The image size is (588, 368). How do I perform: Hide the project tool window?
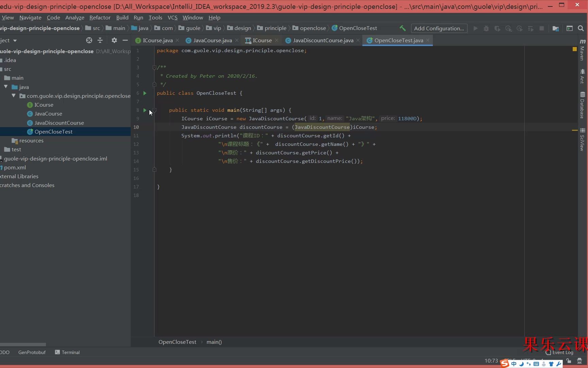click(125, 40)
